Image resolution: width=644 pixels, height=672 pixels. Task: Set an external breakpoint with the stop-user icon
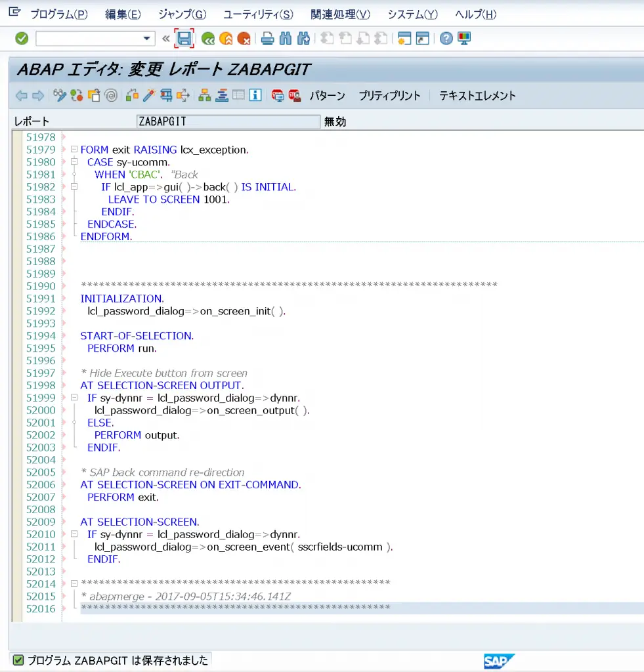tap(295, 95)
